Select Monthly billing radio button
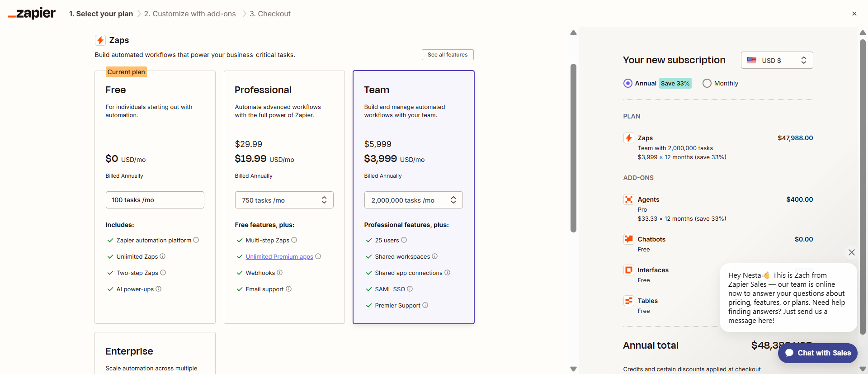This screenshot has width=868, height=374. 707,83
